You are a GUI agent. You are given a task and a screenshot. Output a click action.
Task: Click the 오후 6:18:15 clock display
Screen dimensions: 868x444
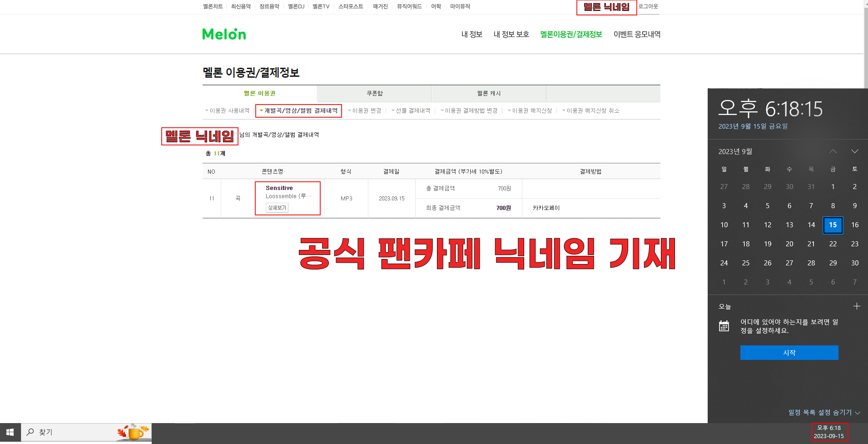click(770, 109)
